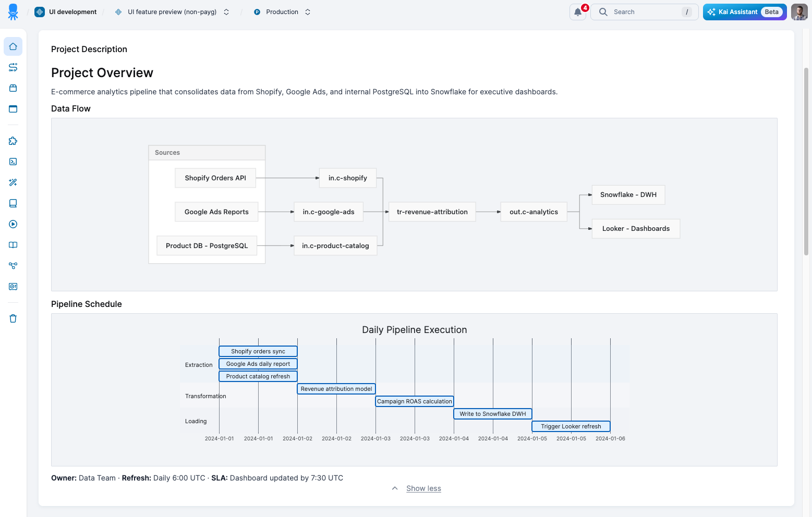Screen dimensions: 812x517
Task: Open notifications bell with 4 alerts
Action: coord(578,12)
